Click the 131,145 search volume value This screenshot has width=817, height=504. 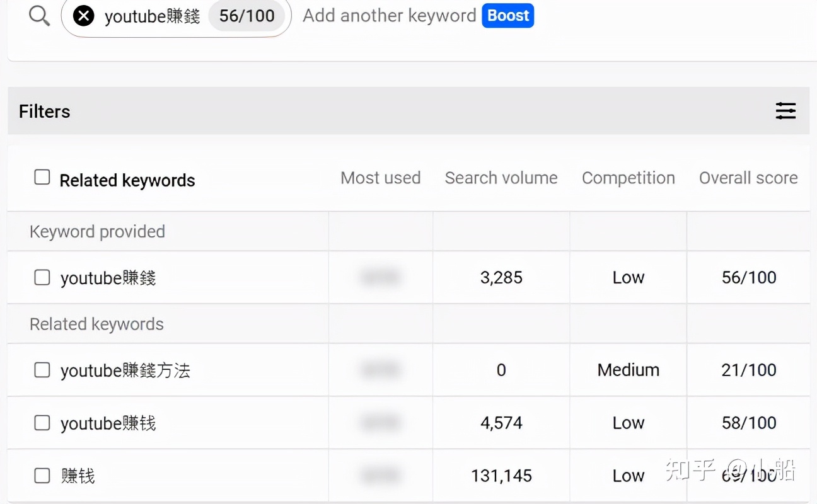tap(501, 476)
